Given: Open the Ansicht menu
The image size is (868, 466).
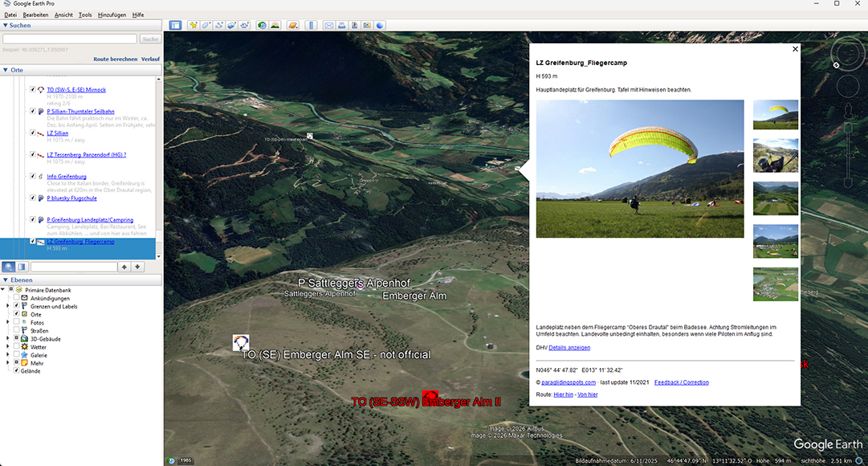Looking at the screenshot, I should (x=63, y=14).
